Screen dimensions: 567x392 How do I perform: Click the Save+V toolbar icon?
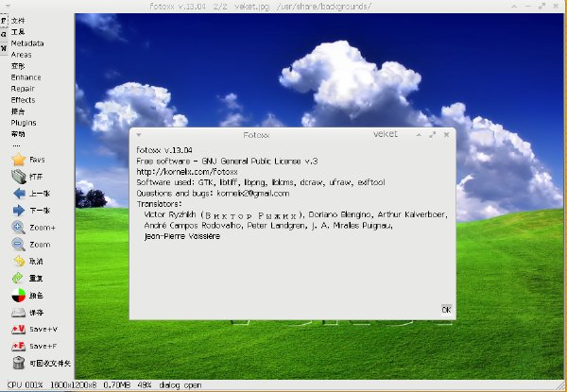[x=18, y=329]
